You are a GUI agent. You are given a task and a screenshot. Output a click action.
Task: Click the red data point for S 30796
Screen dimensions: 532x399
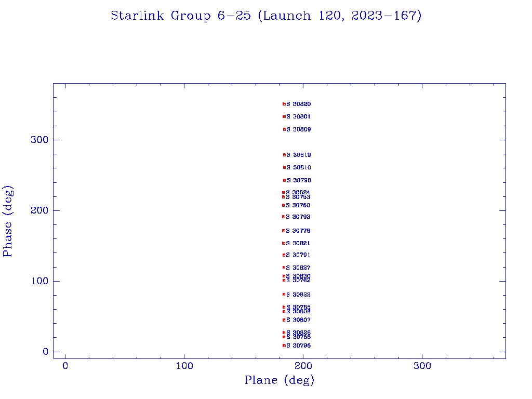(284, 345)
